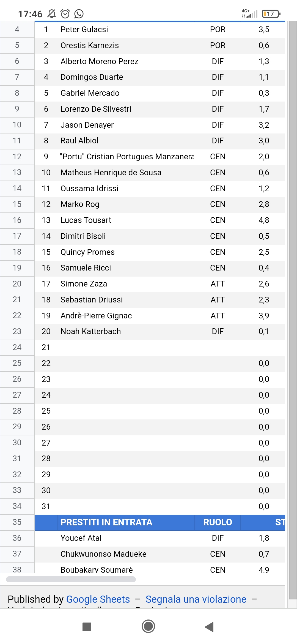This screenshot has height=644, width=297.
Task: Tap the 4G+ signal strength icon
Action: click(x=249, y=13)
